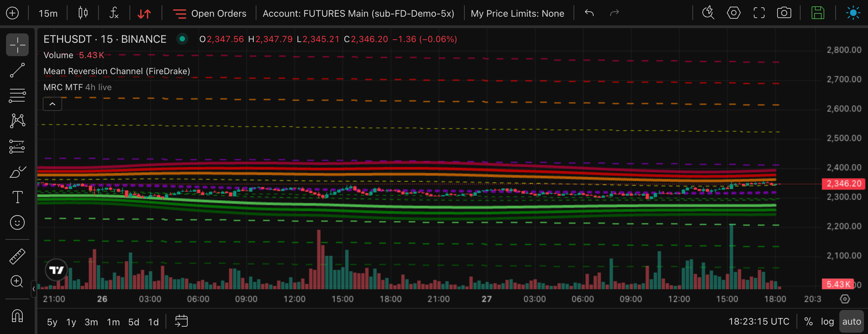This screenshot has width=868, height=334.
Task: Redo the last chart action
Action: [x=614, y=13]
